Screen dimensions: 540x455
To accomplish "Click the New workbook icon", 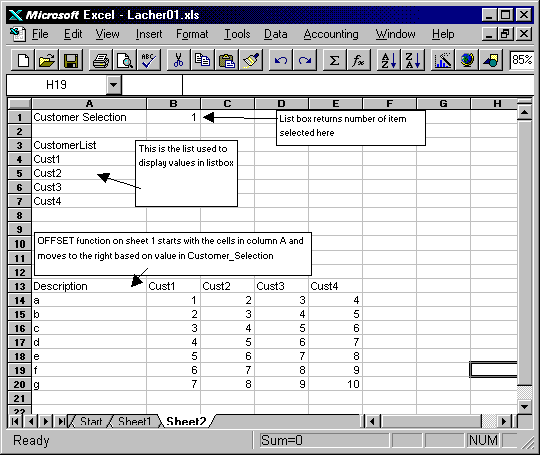I will pos(23,60).
